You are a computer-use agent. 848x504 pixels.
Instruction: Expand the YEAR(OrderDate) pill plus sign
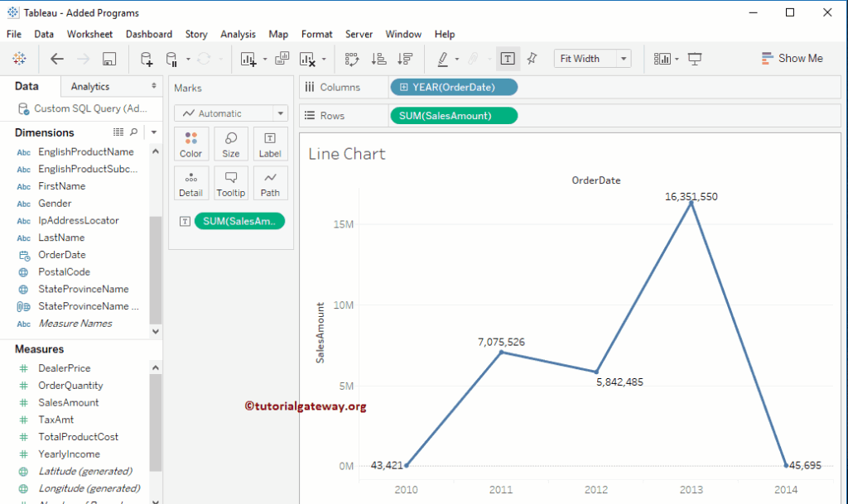pyautogui.click(x=403, y=87)
